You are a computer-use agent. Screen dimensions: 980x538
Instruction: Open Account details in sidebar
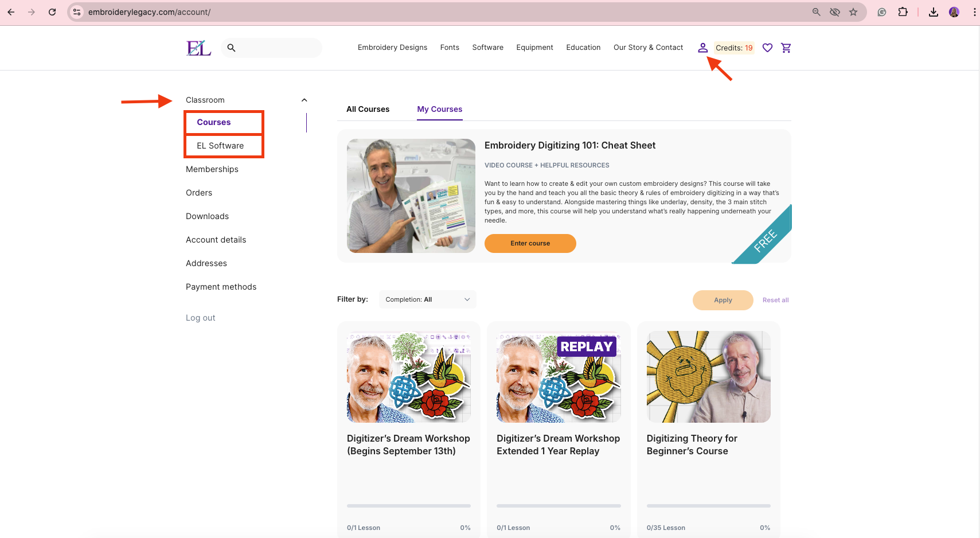[x=216, y=240]
